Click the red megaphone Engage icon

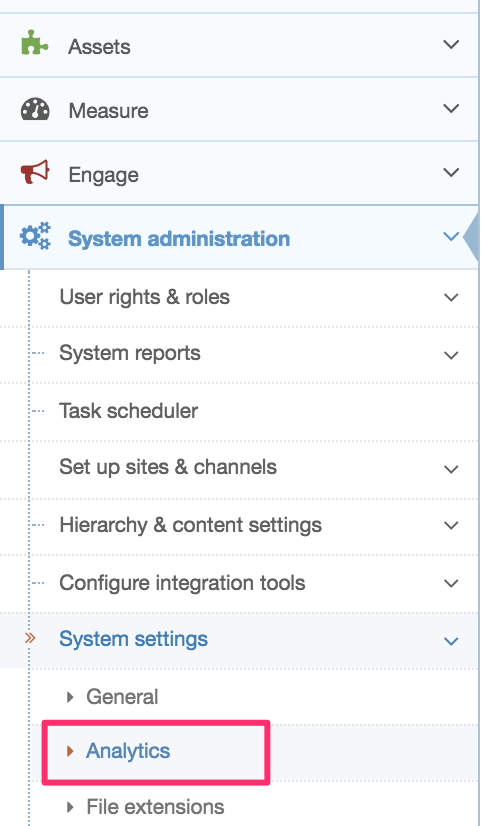[35, 172]
